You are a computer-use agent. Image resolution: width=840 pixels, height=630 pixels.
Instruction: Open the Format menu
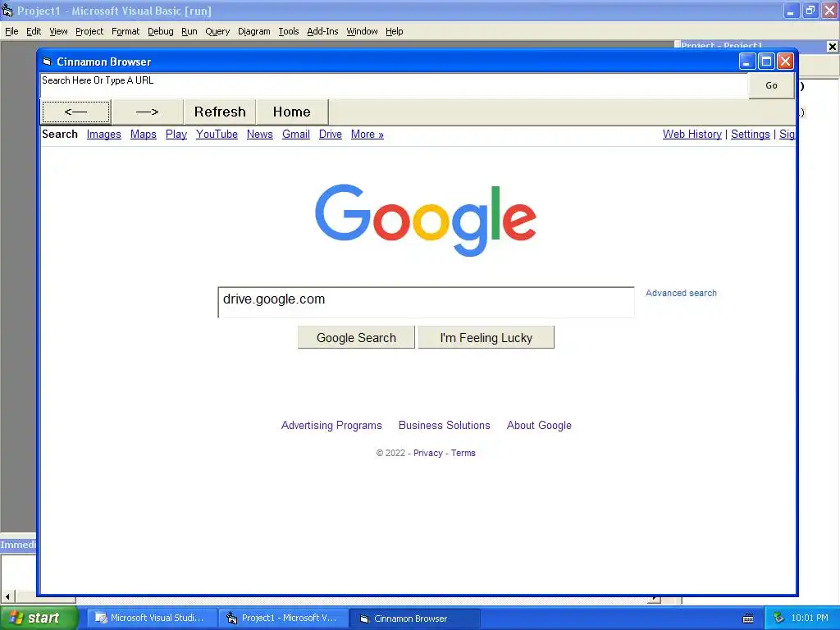click(x=126, y=31)
